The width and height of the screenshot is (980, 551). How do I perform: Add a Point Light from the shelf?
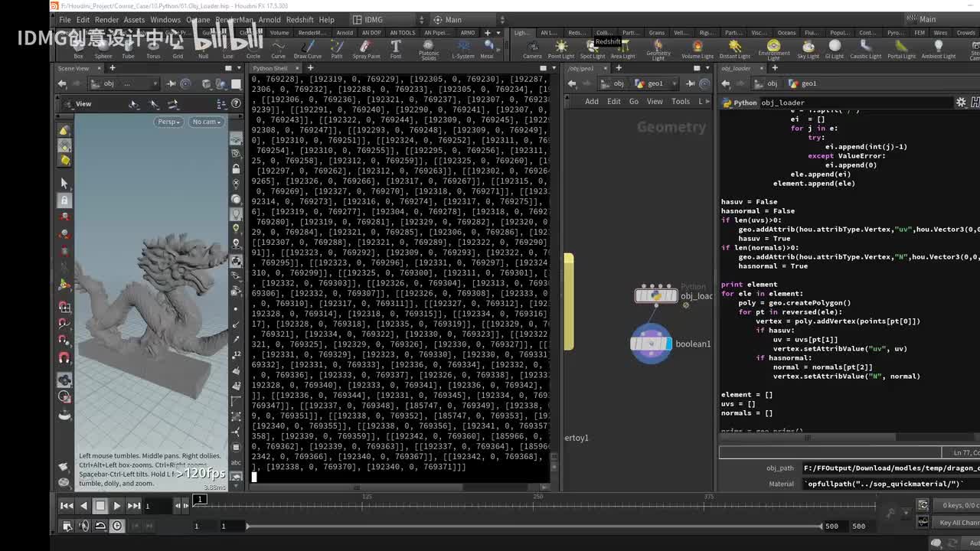coord(560,48)
